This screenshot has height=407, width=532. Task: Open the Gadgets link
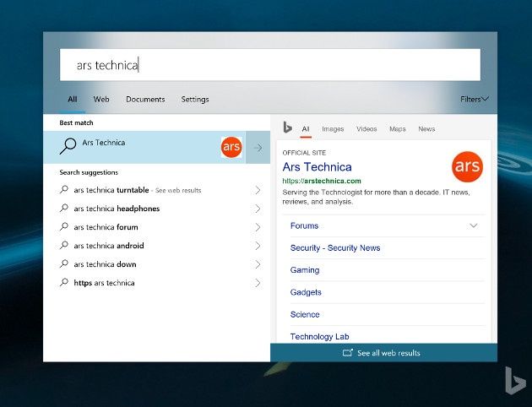click(306, 292)
